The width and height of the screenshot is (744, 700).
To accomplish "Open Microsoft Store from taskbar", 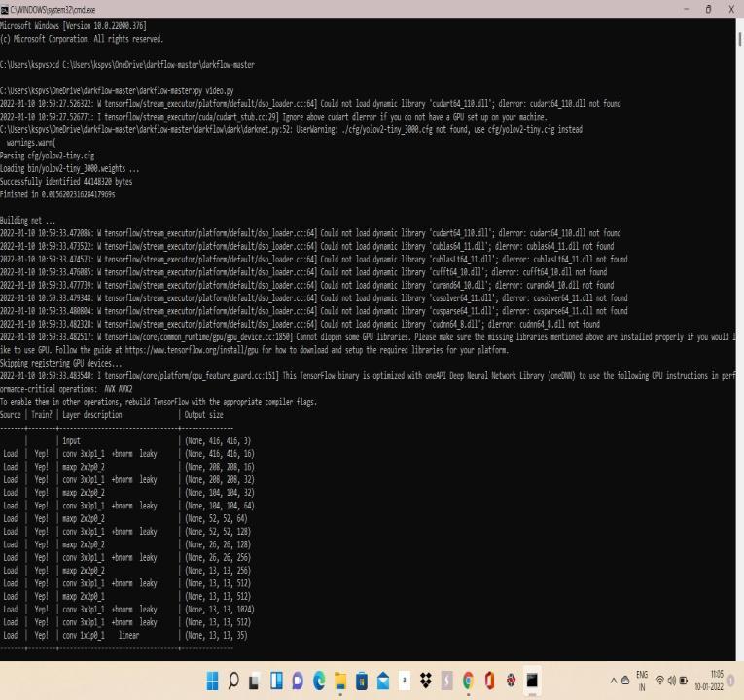I will pos(362,681).
